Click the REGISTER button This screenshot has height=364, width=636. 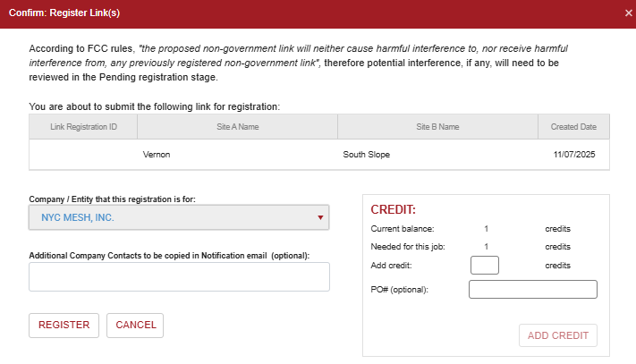pyautogui.click(x=64, y=325)
